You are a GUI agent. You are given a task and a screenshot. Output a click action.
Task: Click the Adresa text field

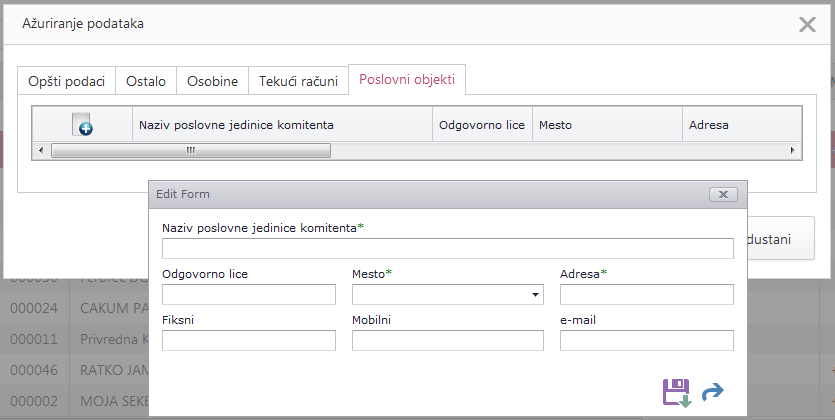(646, 294)
